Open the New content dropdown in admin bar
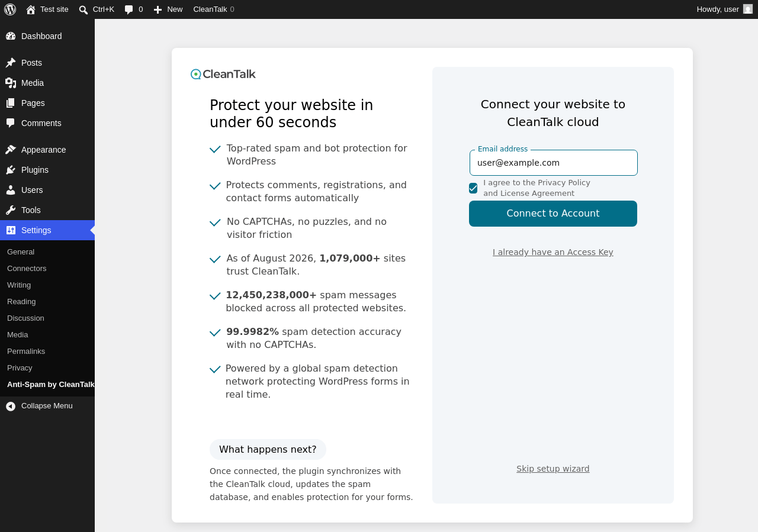 [x=168, y=9]
